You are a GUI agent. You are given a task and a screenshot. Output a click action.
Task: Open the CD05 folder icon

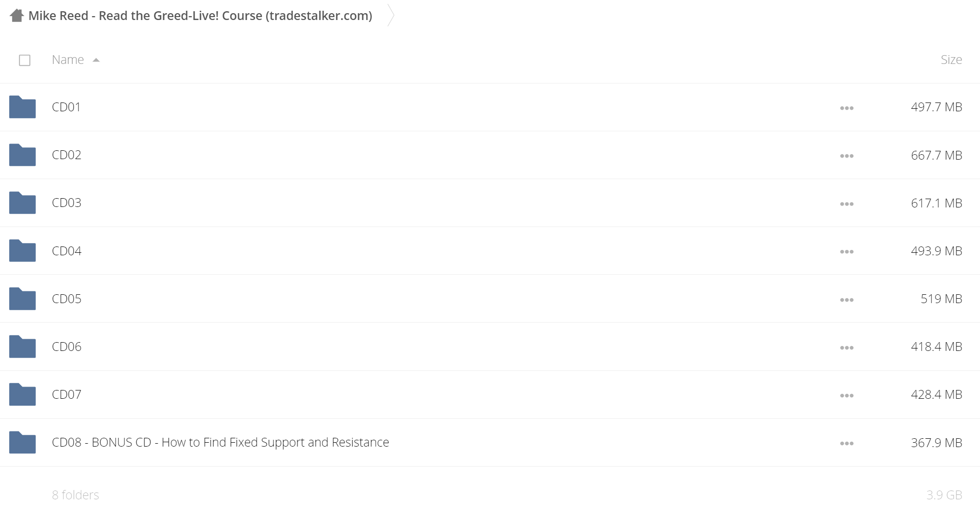22,299
